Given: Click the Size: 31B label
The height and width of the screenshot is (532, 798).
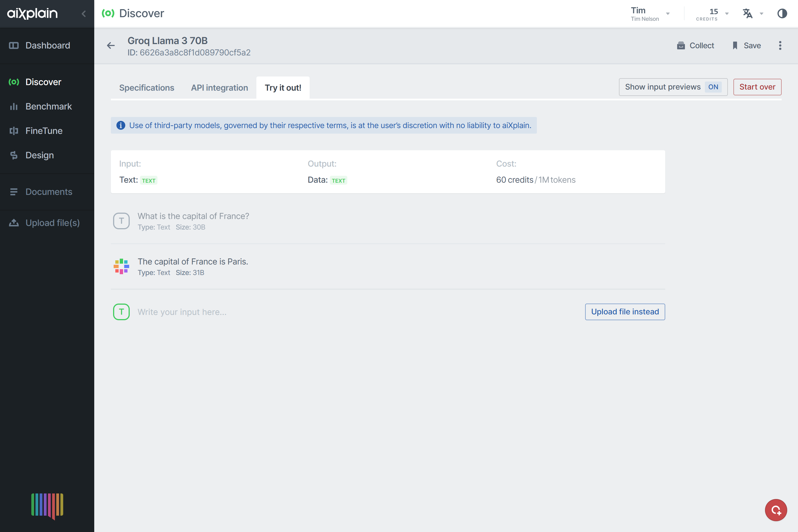Looking at the screenshot, I should click(x=190, y=273).
